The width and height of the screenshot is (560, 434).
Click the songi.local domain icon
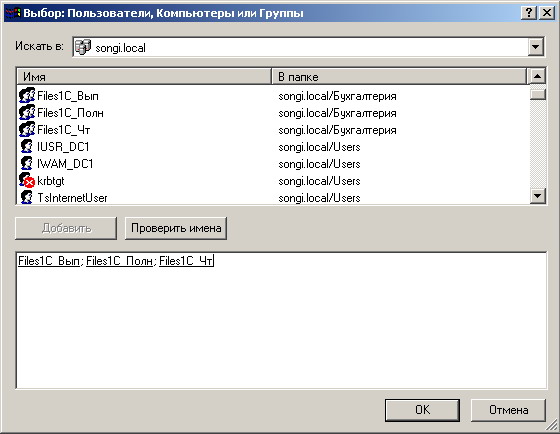pyautogui.click(x=83, y=47)
